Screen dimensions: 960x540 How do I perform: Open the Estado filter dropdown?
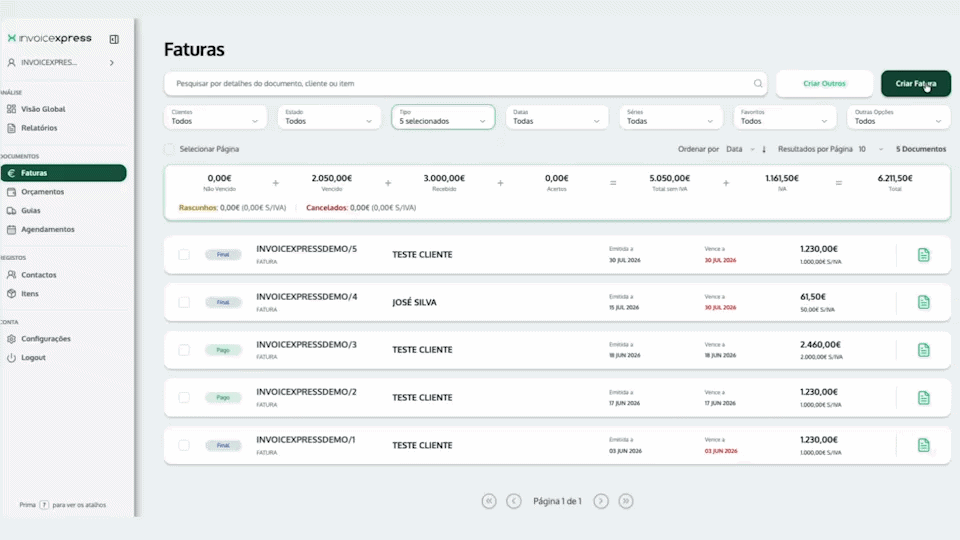point(329,117)
